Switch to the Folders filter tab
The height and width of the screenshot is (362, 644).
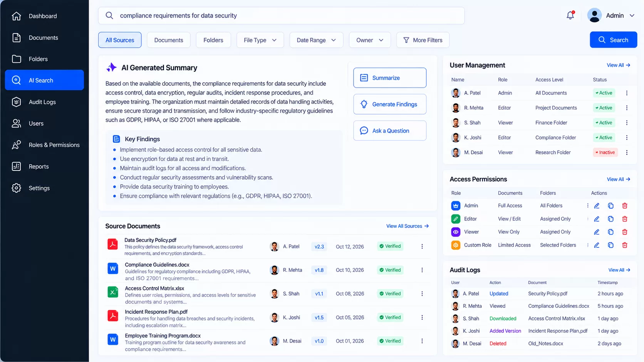tap(213, 40)
